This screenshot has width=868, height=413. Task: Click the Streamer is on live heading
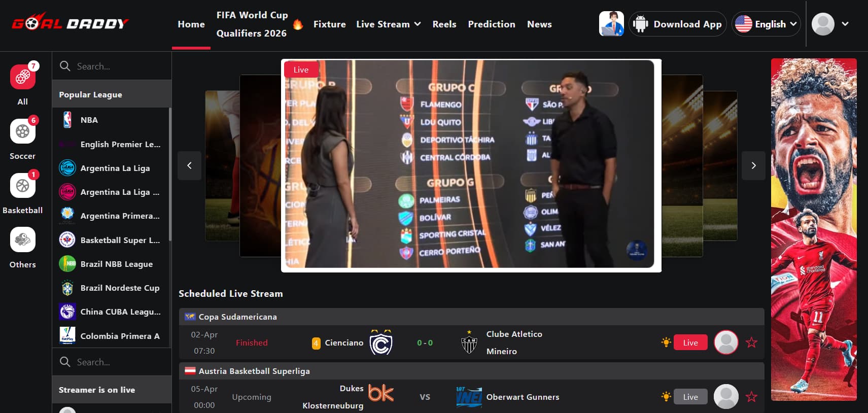tap(97, 390)
